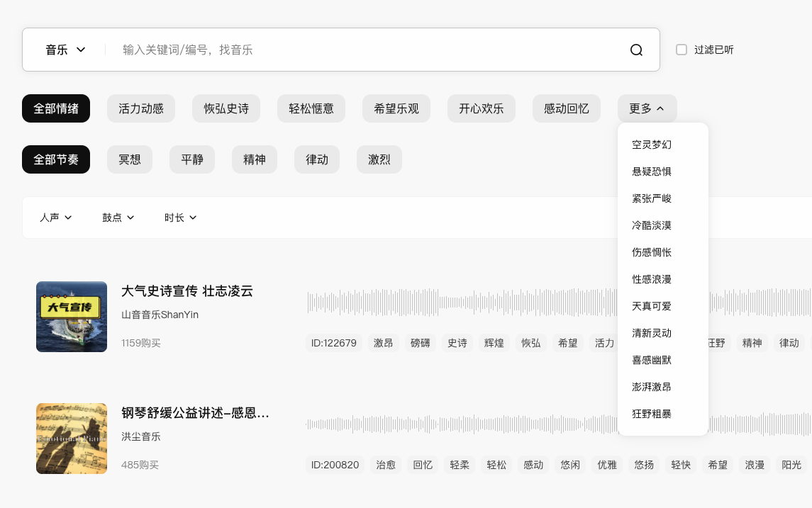Select the 开心欢乐 mood filter

481,108
